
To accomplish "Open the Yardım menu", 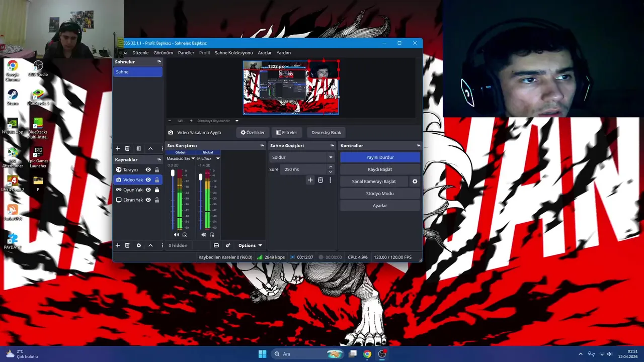I will pyautogui.click(x=284, y=53).
